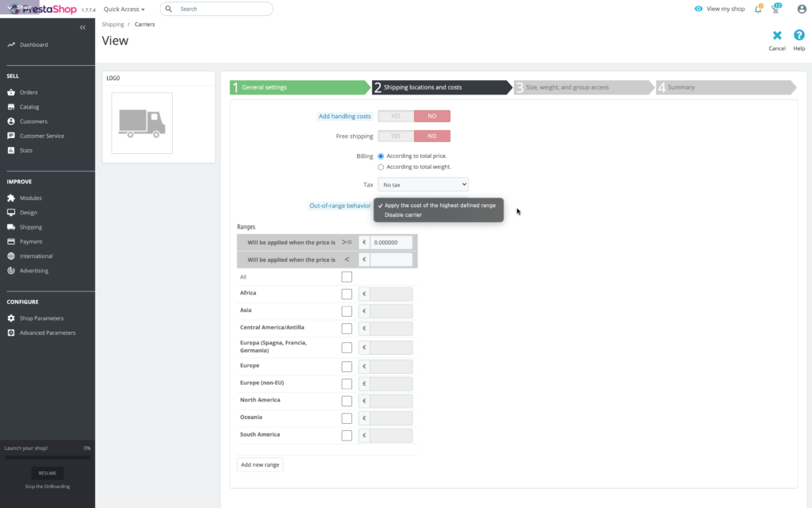812x508 pixels.
Task: Click the Modules puzzle icon
Action: (x=11, y=198)
